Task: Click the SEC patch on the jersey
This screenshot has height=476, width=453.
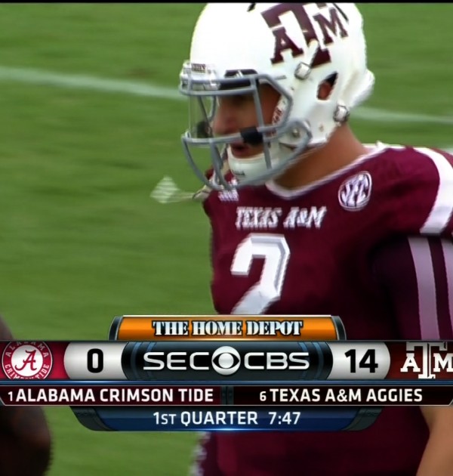Action: click(355, 190)
